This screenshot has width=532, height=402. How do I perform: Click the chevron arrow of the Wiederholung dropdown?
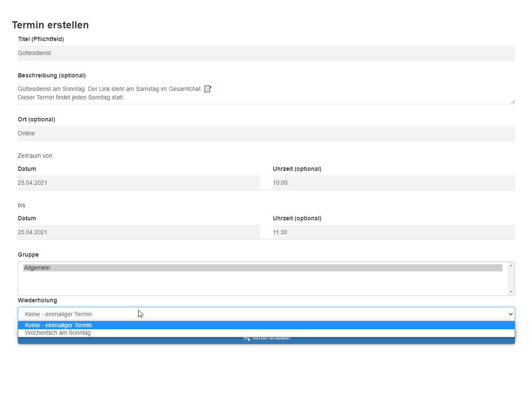[510, 314]
